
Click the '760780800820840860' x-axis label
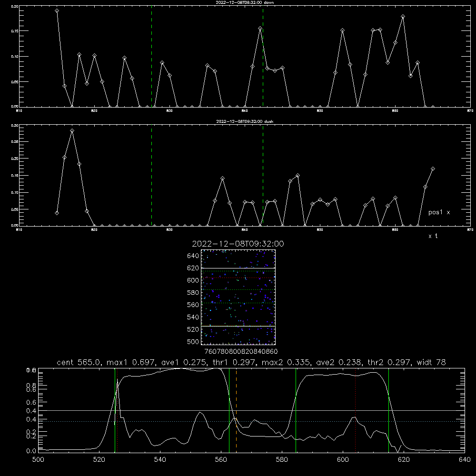point(241,352)
